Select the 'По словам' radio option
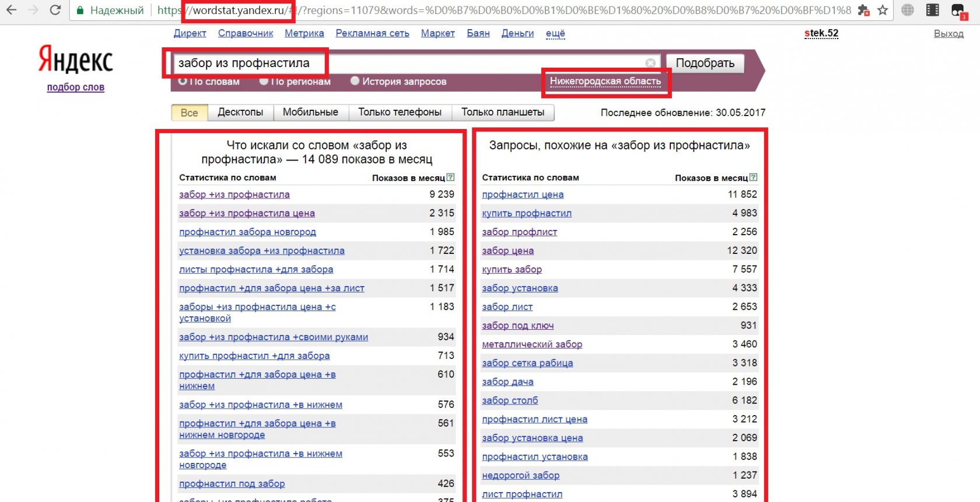Screen dimensions: 980x502 [183, 81]
